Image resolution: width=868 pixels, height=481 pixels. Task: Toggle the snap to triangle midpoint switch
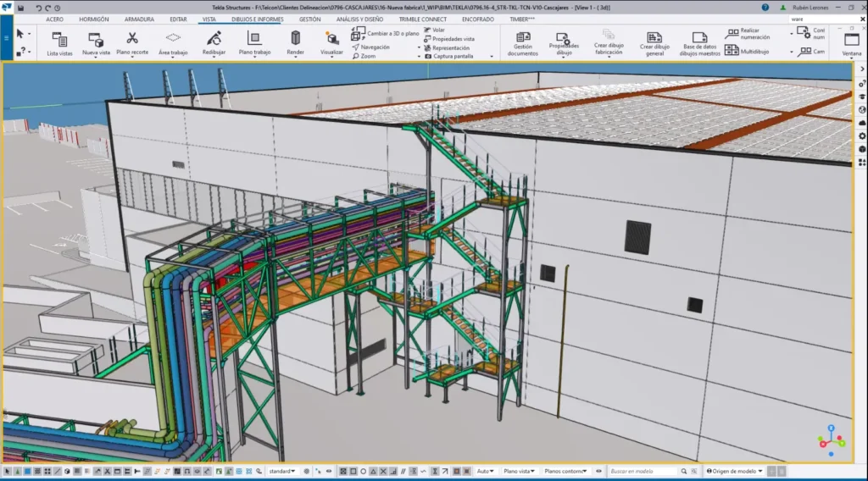click(373, 471)
